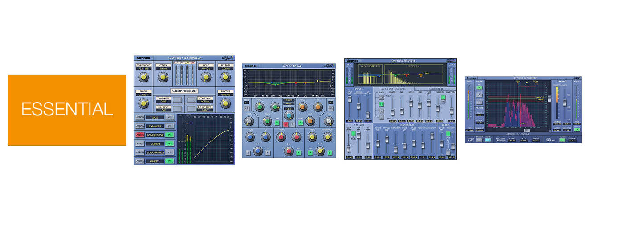Click the Threshold knob in Oxford Dynamics
This screenshot has width=644, height=230.
click(x=143, y=77)
